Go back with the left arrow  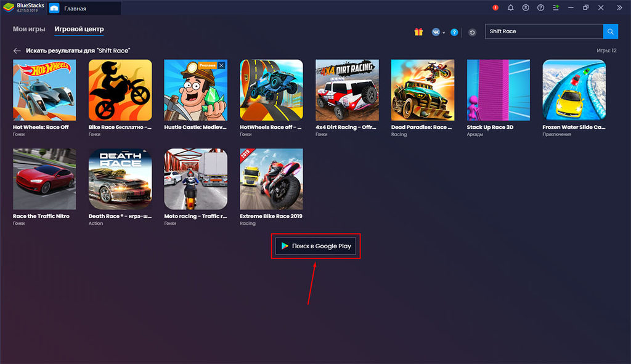tap(17, 51)
